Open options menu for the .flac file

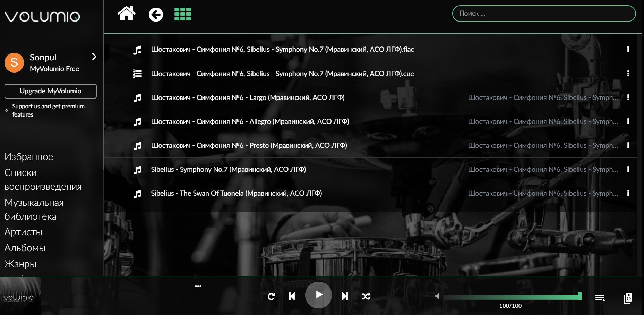click(x=628, y=49)
